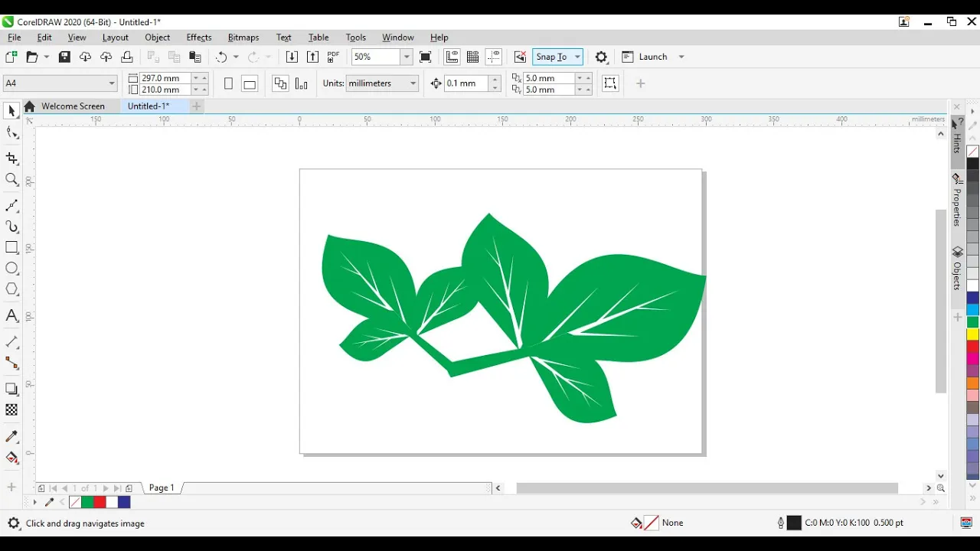Image resolution: width=980 pixels, height=551 pixels.
Task: Toggle All pages layout button
Action: [x=280, y=83]
